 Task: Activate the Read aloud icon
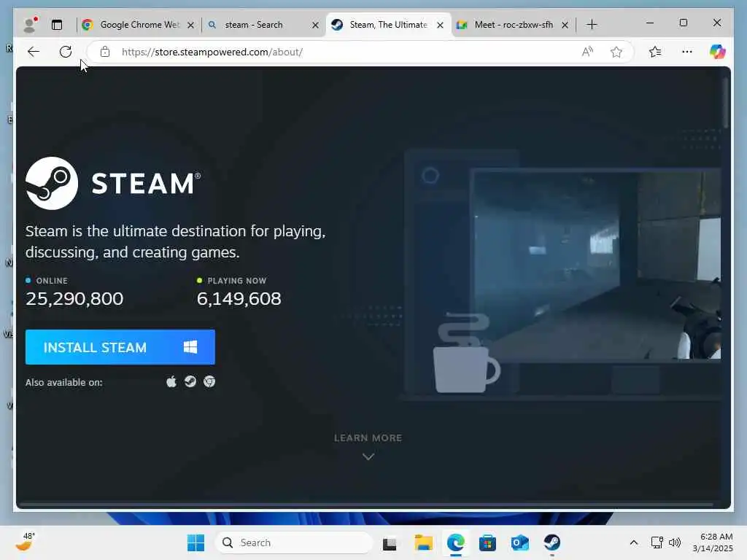[587, 52]
